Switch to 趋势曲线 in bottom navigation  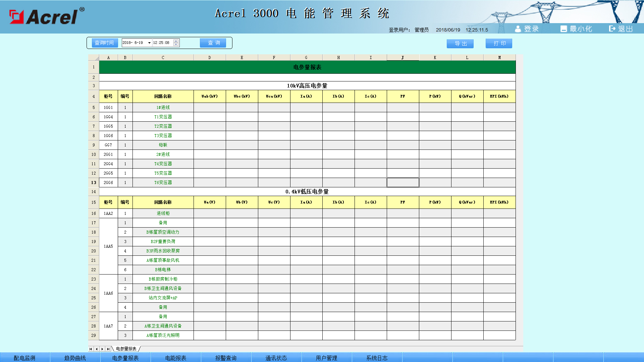point(75,358)
